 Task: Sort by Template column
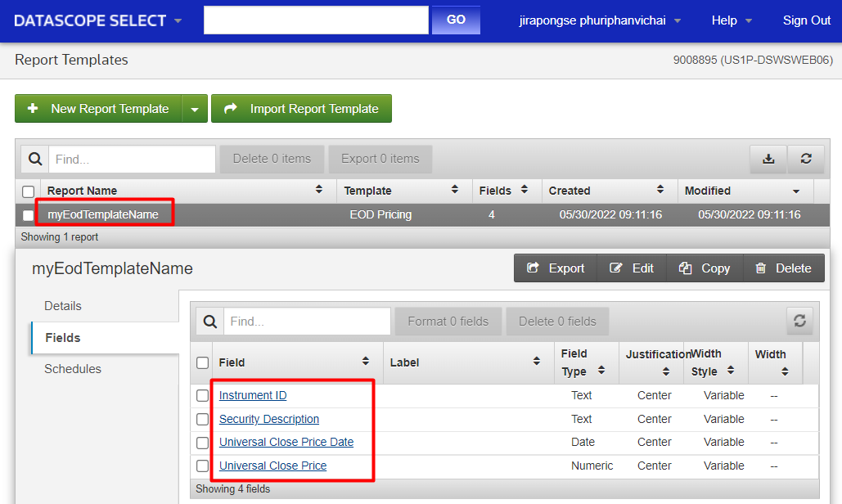click(x=455, y=190)
